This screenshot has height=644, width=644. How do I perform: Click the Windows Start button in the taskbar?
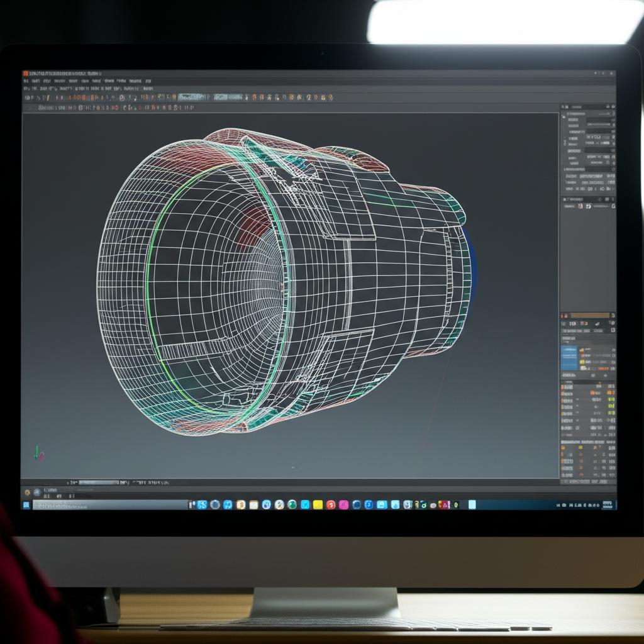click(x=26, y=504)
